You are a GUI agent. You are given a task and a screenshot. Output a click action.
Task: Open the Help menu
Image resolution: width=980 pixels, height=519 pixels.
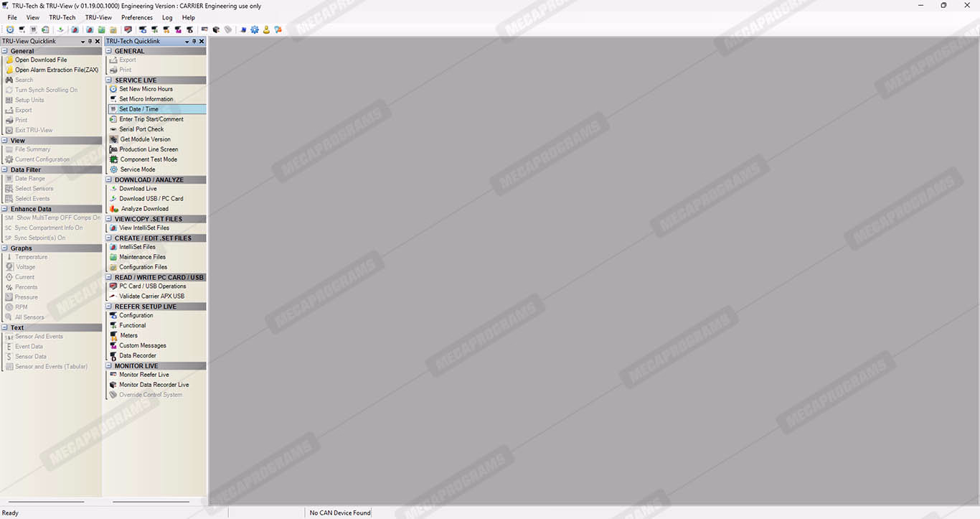189,17
